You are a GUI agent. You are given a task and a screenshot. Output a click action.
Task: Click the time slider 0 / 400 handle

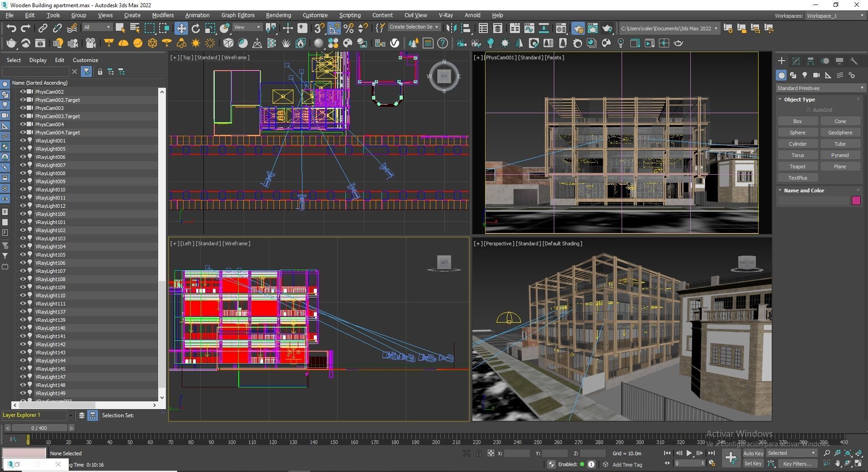39,428
